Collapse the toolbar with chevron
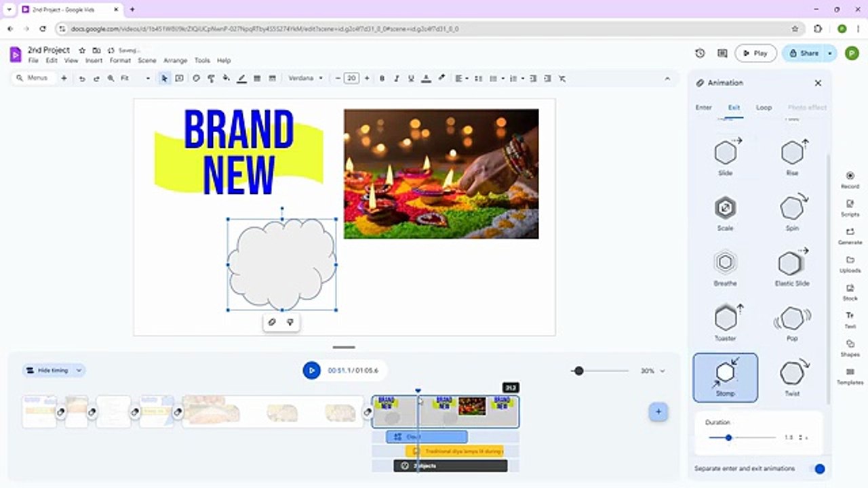This screenshot has width=868, height=488. point(667,79)
